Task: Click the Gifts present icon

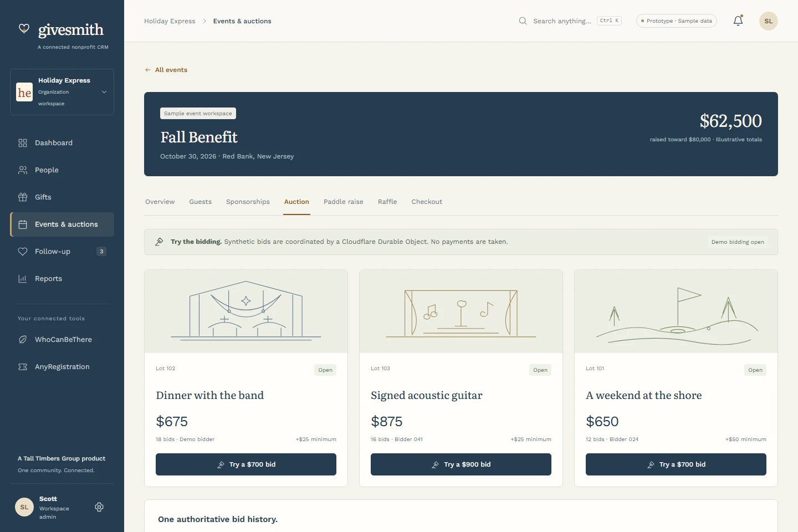Action: (x=23, y=197)
